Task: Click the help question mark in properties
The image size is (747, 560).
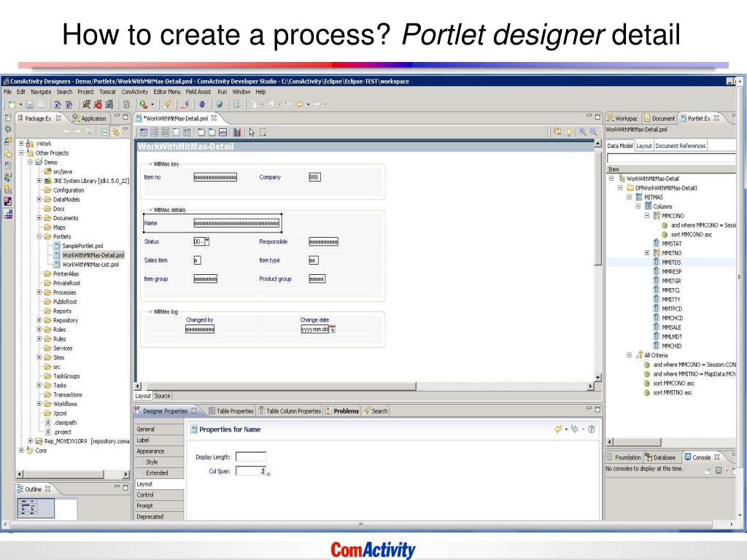Action: (591, 429)
